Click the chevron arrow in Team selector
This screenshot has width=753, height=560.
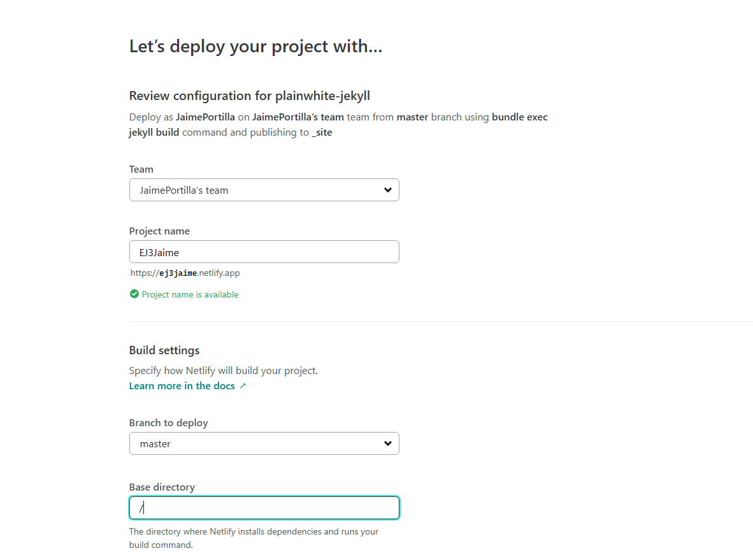pyautogui.click(x=388, y=190)
